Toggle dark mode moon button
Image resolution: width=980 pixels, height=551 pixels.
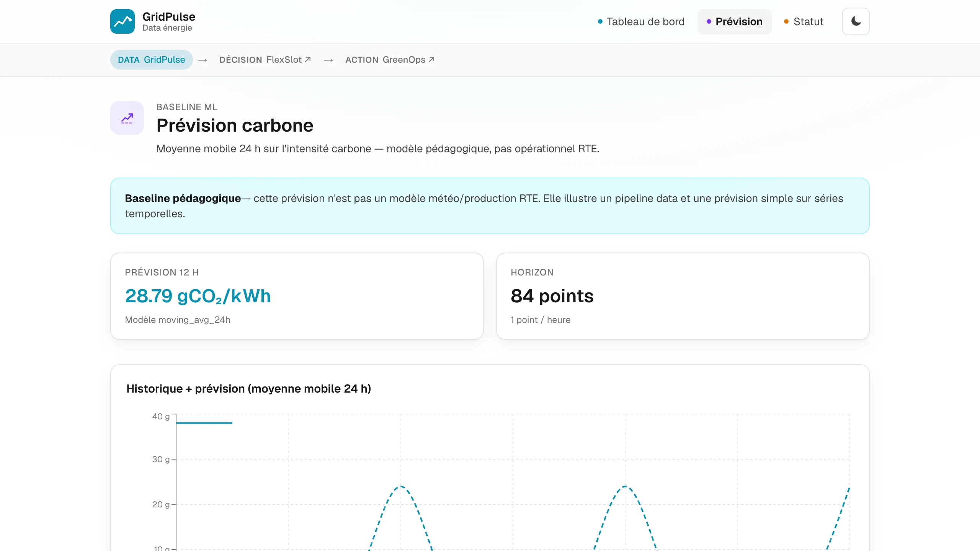click(856, 21)
